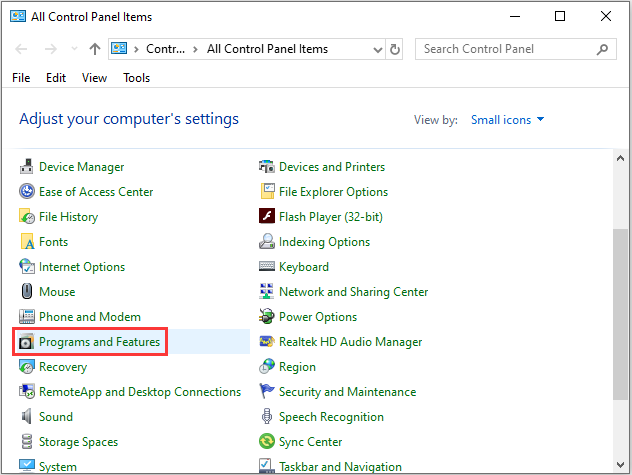Click the Sync Center icon
This screenshot has height=475, width=632.
(x=266, y=441)
